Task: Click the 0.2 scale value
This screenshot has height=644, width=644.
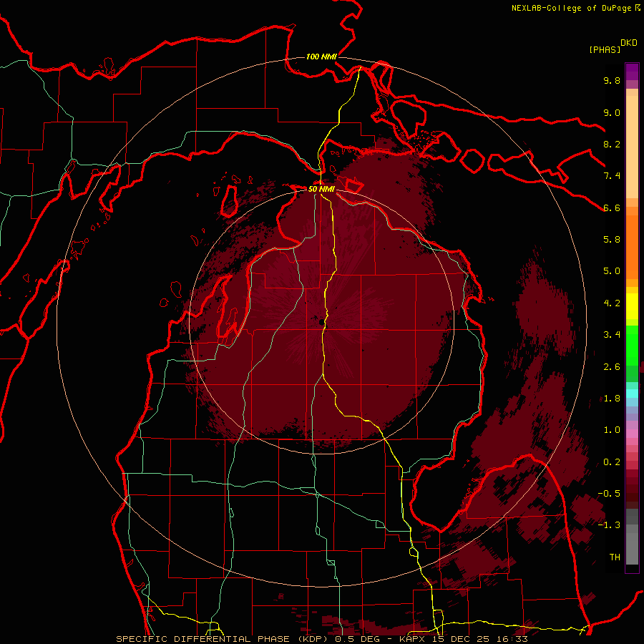Action: point(612,462)
